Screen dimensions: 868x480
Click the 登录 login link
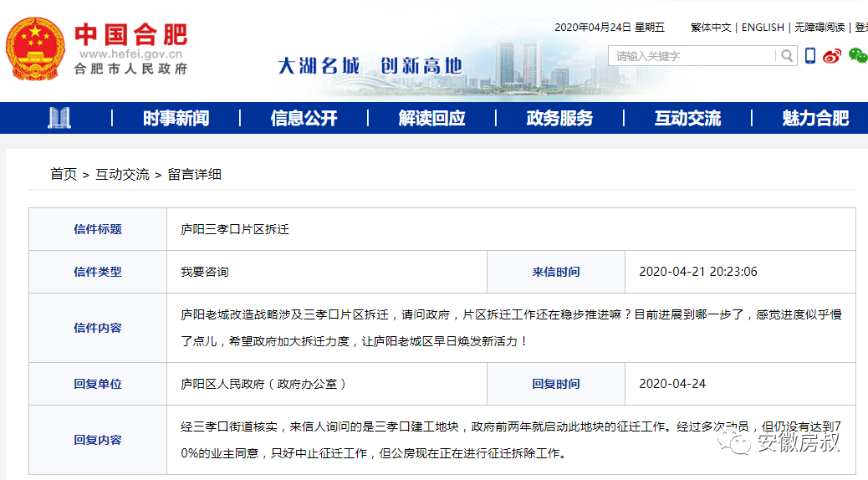[860, 28]
